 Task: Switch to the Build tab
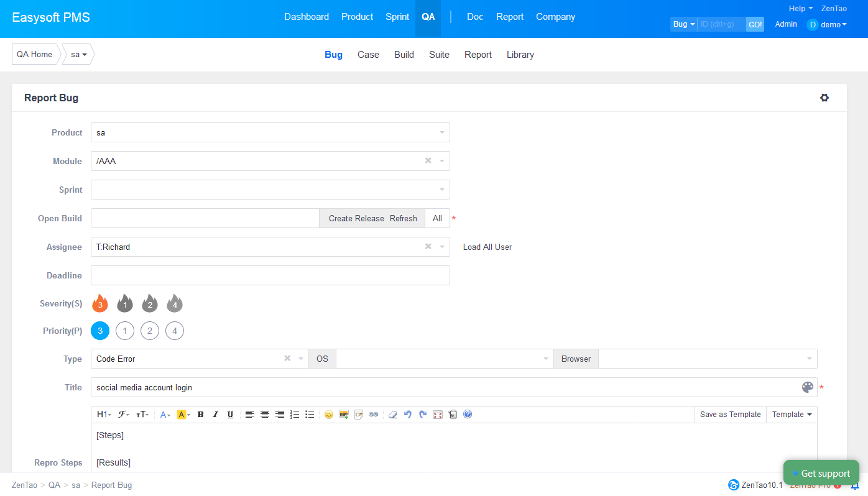pyautogui.click(x=404, y=55)
